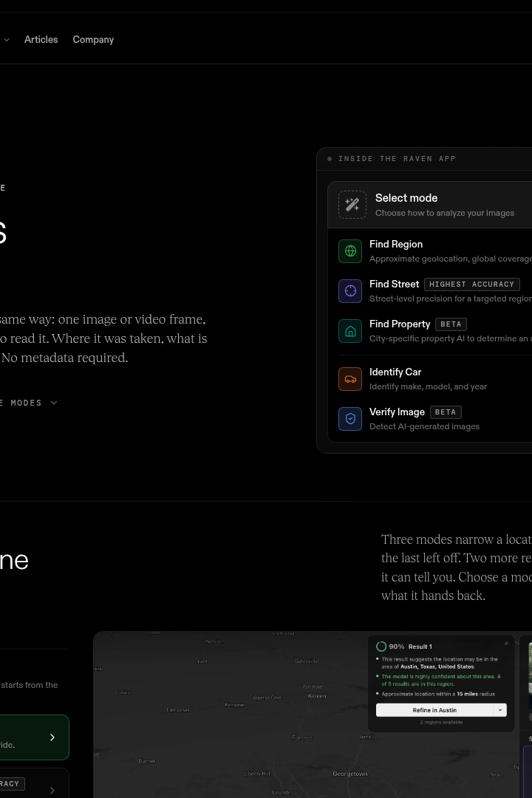Click the HIGHEST ACCURACY badge
532x798 pixels.
[x=472, y=284]
